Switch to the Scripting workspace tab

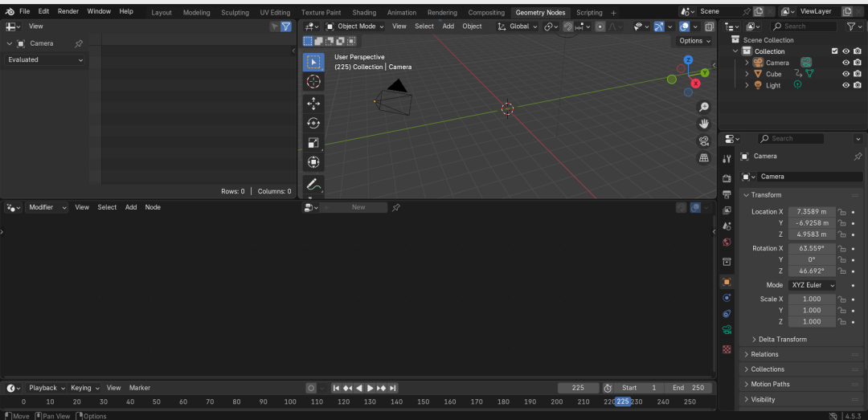tap(589, 13)
